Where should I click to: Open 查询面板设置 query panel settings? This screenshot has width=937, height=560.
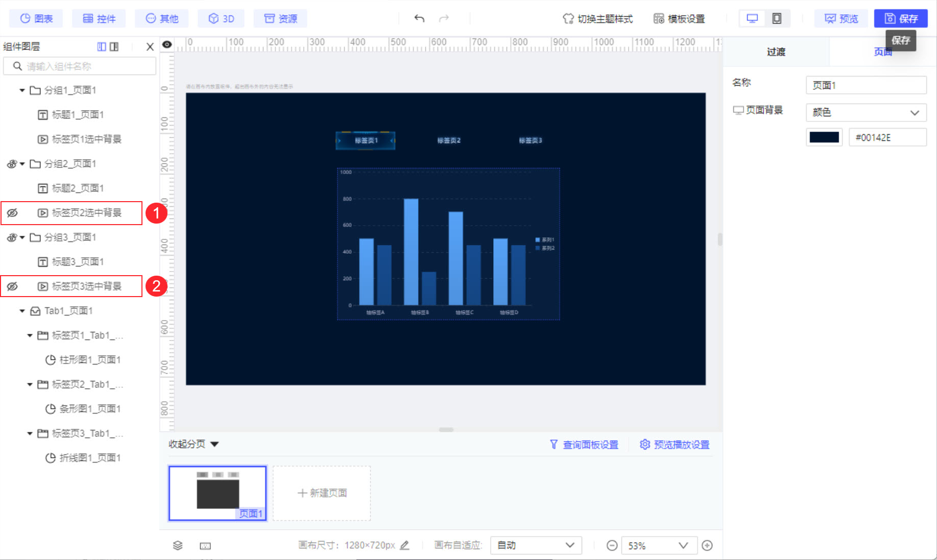click(x=584, y=445)
